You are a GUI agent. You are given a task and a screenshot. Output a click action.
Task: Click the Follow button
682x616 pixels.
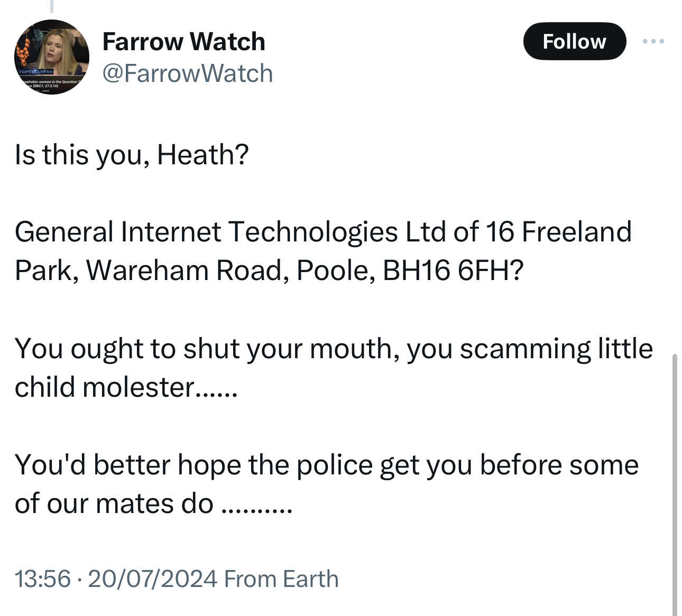[574, 41]
